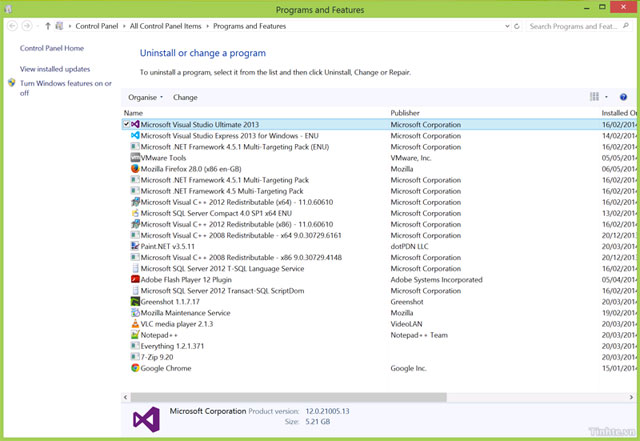Expand the chevron after All Control Panel Items

pyautogui.click(x=207, y=26)
